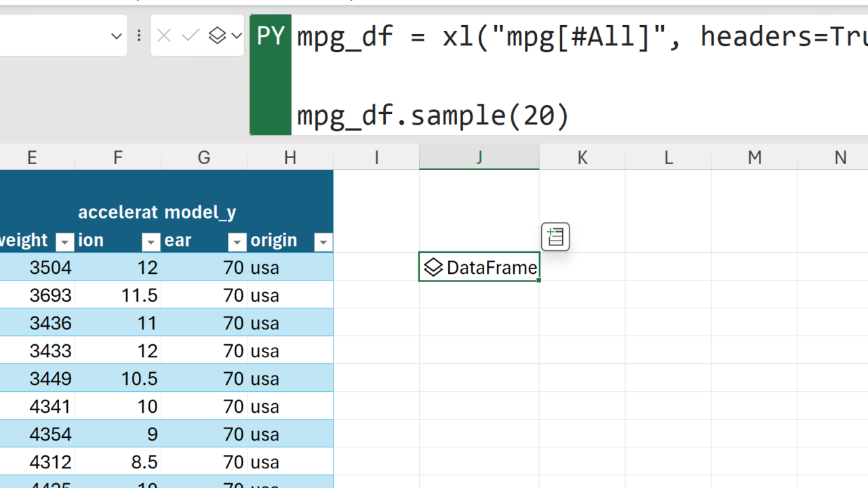Select the weight cell 4341
868x488 pixels.
37,406
